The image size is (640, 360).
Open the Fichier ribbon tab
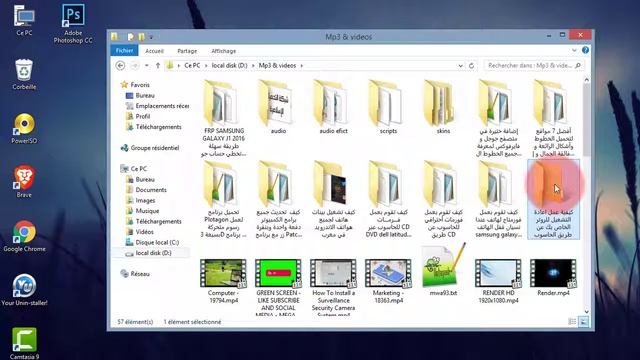[x=124, y=51]
